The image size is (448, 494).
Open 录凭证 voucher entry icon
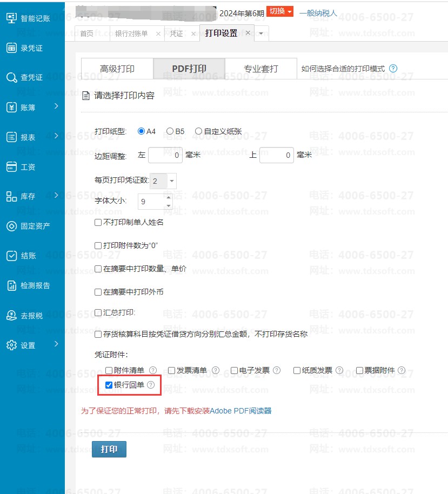click(11, 48)
